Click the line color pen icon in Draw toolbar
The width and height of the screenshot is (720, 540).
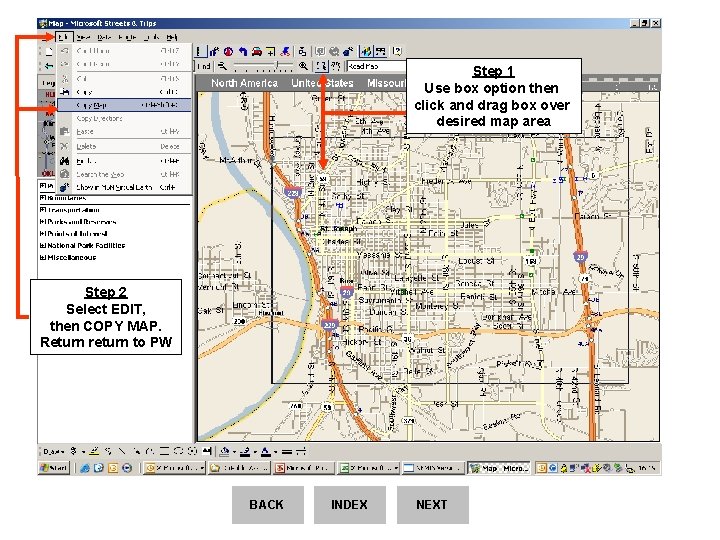[245, 452]
